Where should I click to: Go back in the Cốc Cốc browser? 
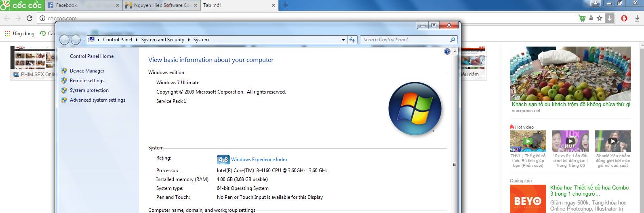[x=6, y=18]
